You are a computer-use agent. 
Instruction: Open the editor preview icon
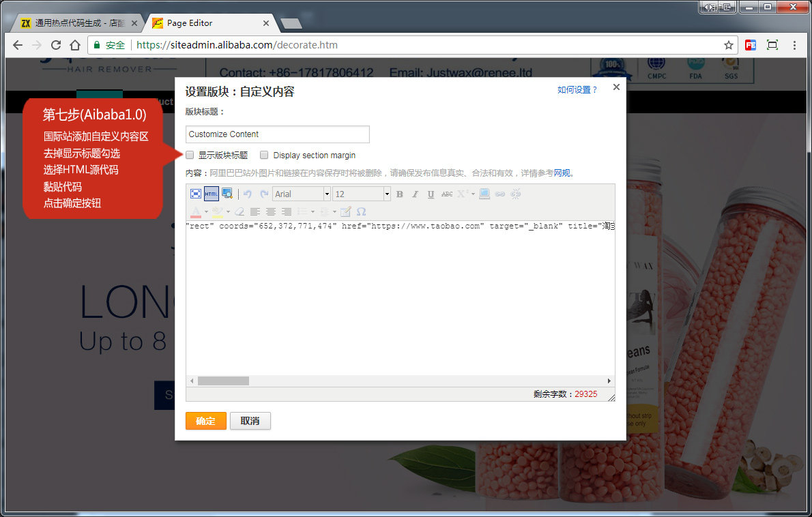click(x=227, y=194)
